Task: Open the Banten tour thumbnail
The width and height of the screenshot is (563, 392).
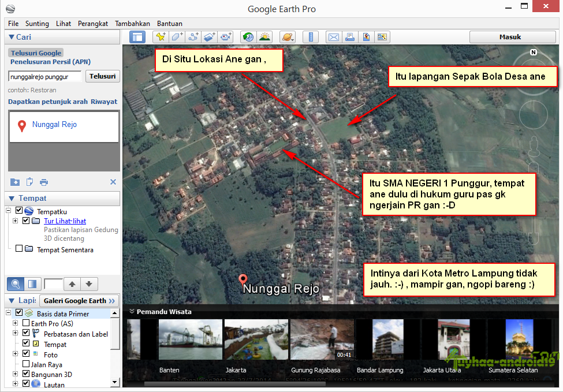Action: (x=191, y=339)
